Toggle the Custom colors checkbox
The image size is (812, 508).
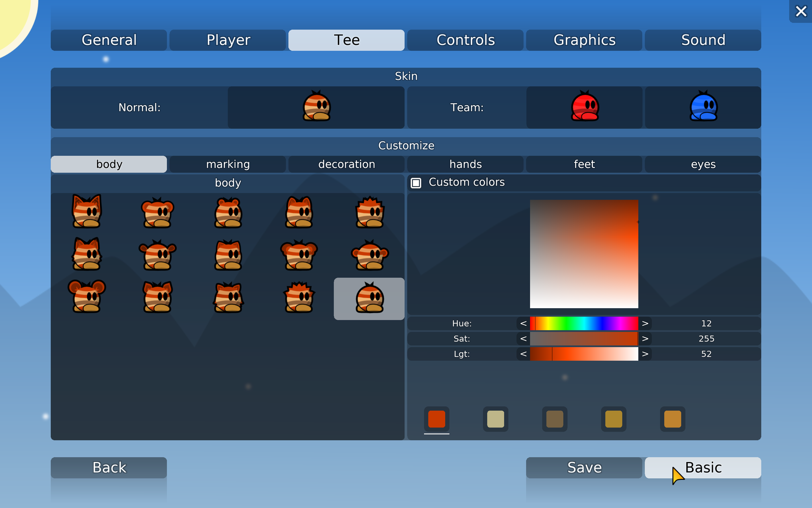tap(416, 183)
